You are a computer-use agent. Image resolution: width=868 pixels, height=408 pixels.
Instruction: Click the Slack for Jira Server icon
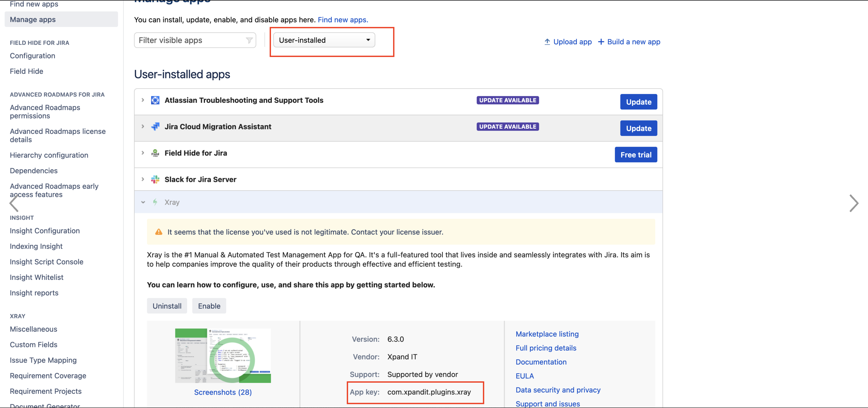[x=155, y=179]
